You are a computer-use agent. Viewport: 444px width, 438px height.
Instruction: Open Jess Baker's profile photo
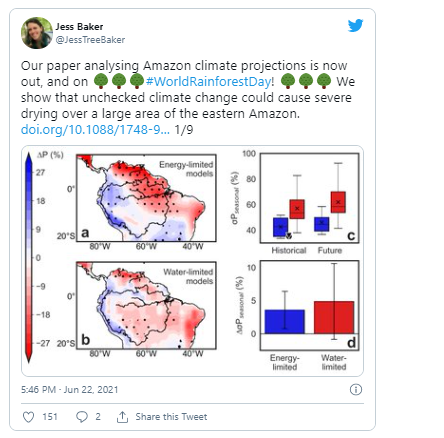[x=37, y=33]
